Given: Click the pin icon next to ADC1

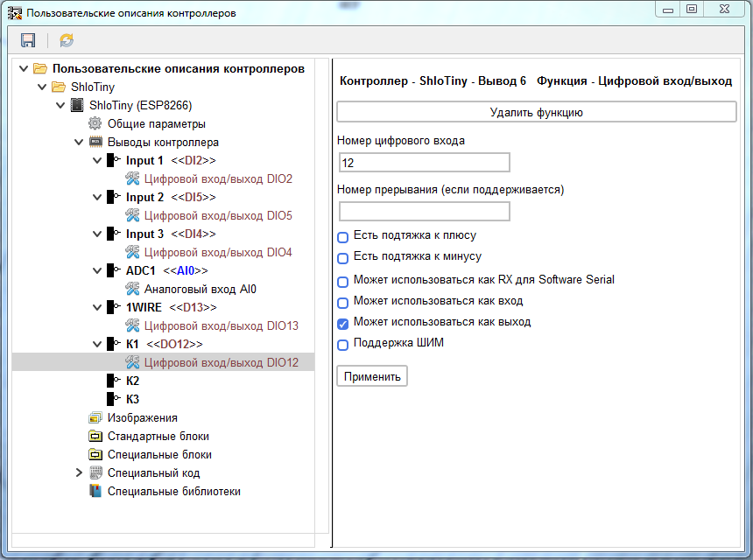Looking at the screenshot, I should click(x=114, y=270).
